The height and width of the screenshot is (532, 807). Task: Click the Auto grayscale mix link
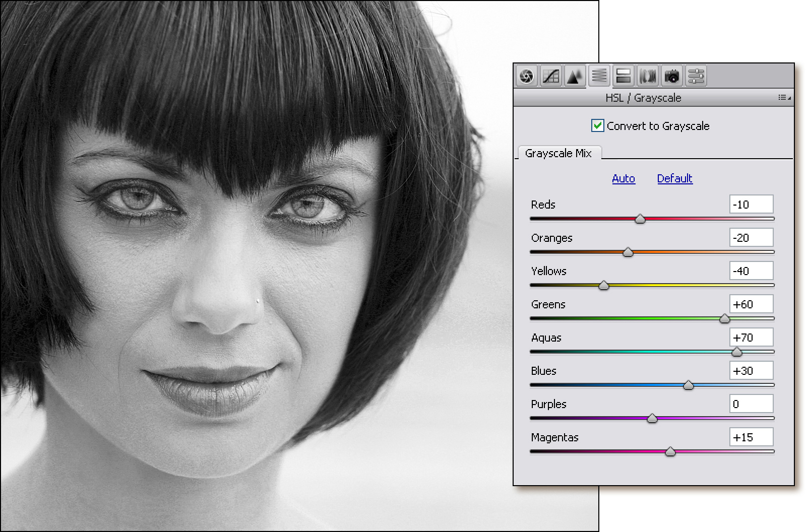[623, 178]
